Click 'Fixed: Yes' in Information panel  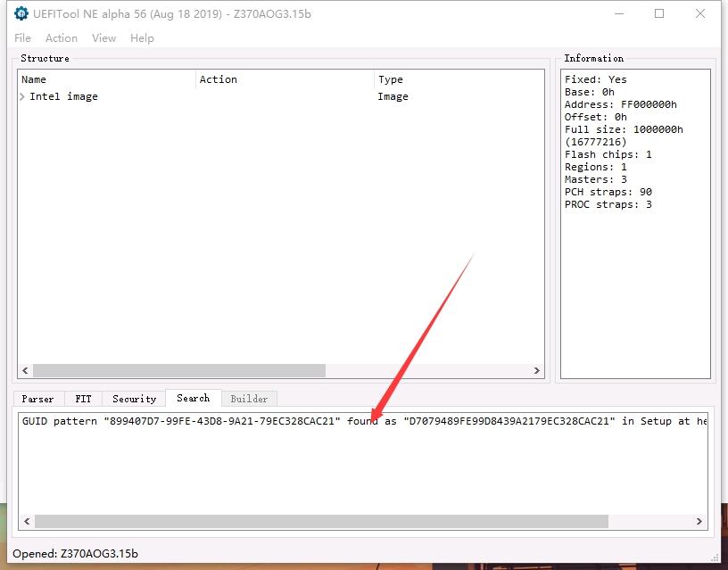click(596, 79)
